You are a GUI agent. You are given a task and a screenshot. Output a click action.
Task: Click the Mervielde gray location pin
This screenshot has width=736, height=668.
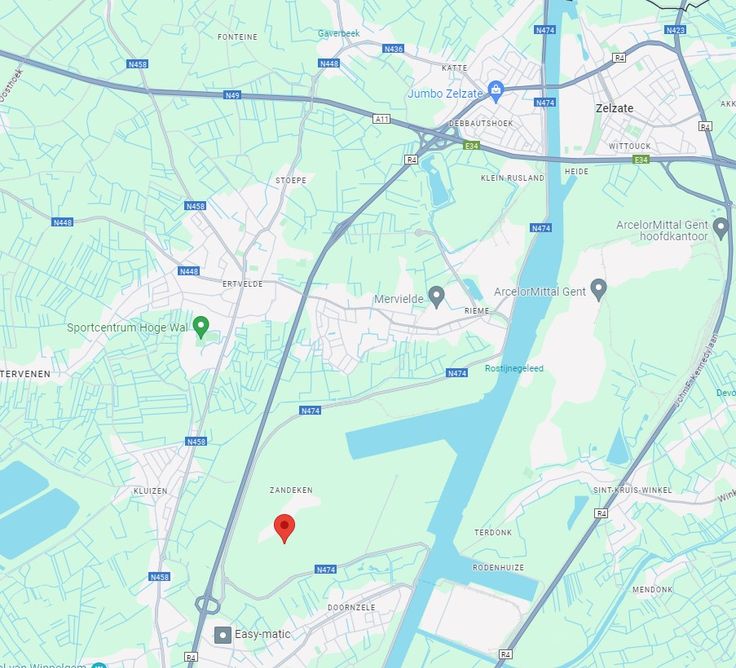437,297
